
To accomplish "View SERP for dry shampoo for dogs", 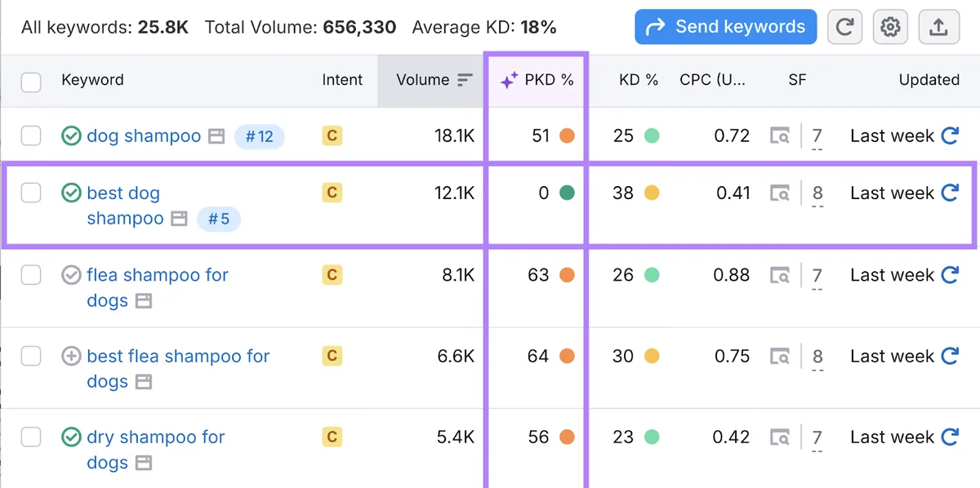I will click(780, 437).
